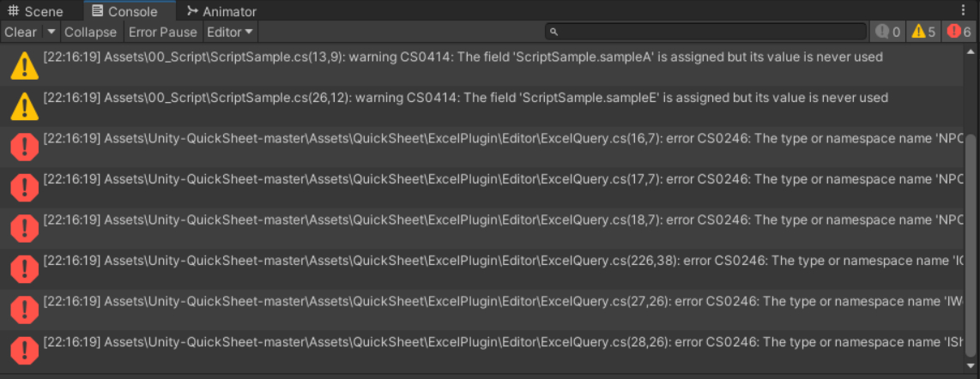This screenshot has width=980, height=379.
Task: Clear the console log
Action: point(21,32)
